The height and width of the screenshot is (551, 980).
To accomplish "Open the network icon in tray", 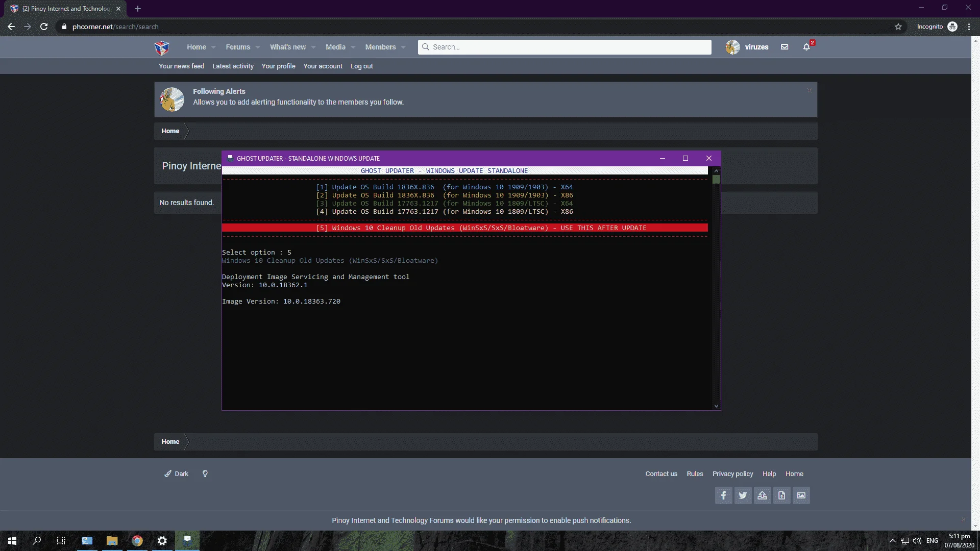I will pyautogui.click(x=905, y=541).
